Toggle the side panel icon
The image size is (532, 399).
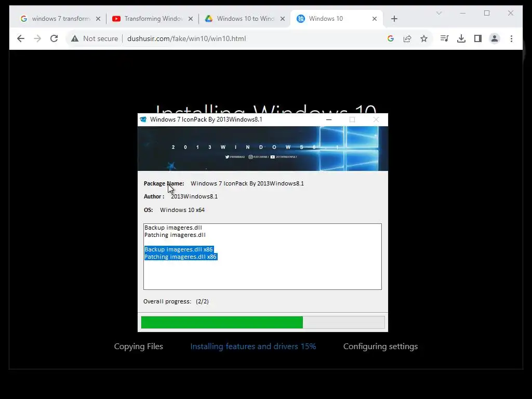(x=478, y=38)
